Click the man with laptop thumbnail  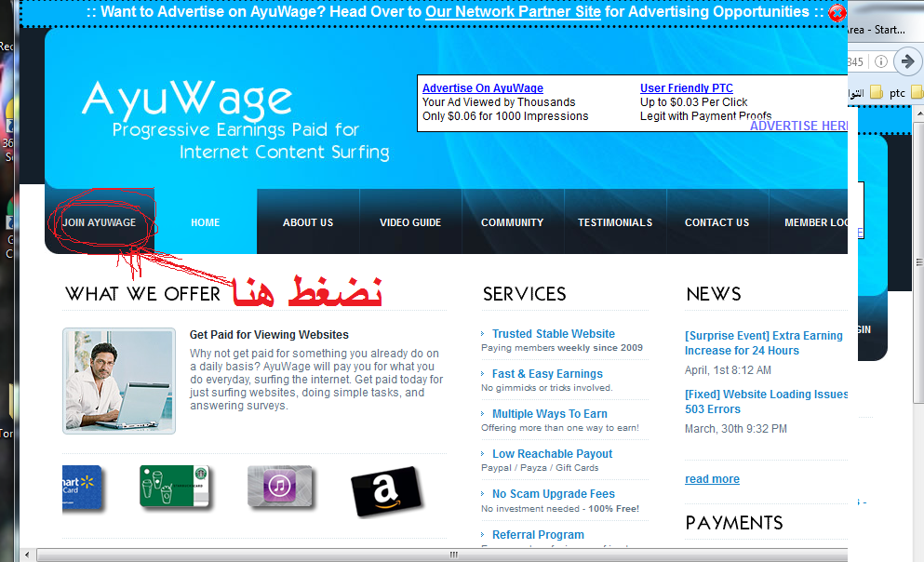(x=119, y=381)
